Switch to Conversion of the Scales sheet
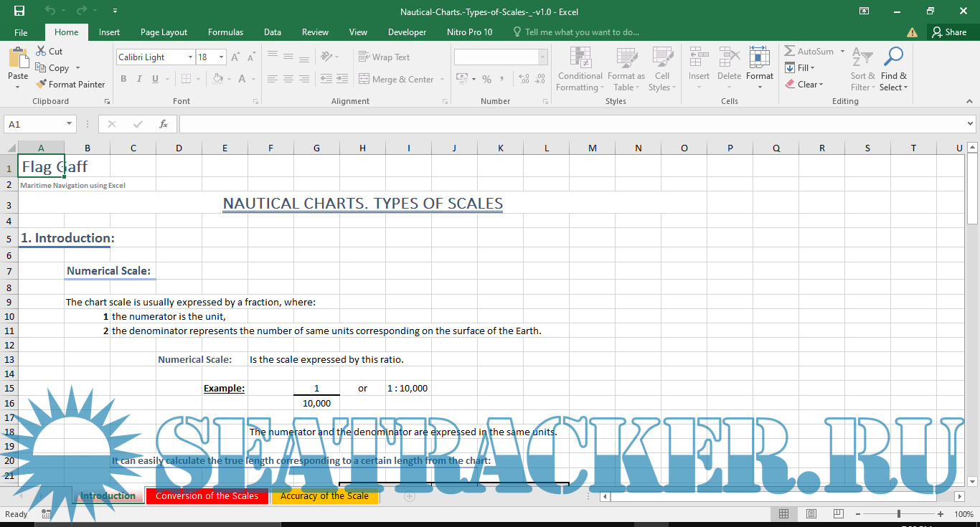 click(207, 495)
